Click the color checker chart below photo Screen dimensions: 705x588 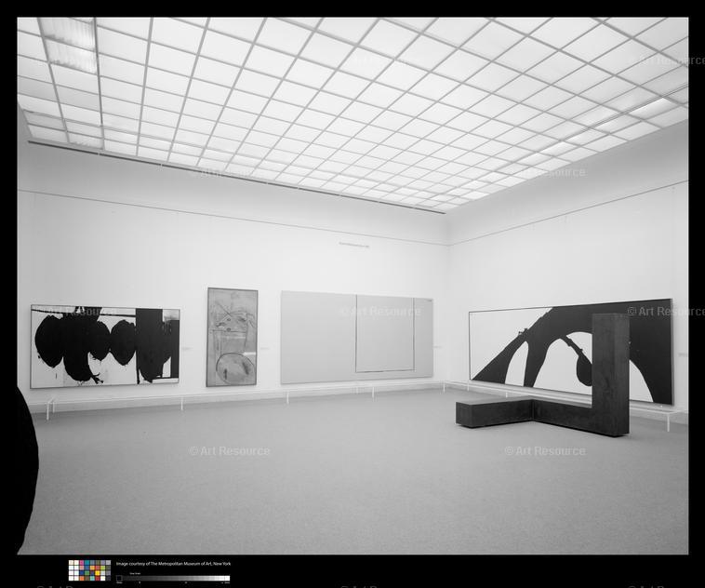pyautogui.click(x=89, y=570)
